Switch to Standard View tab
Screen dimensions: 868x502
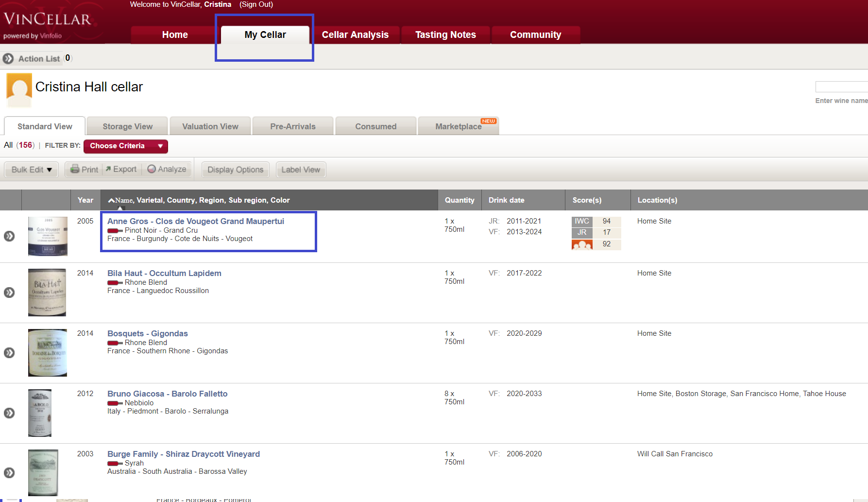pyautogui.click(x=45, y=126)
